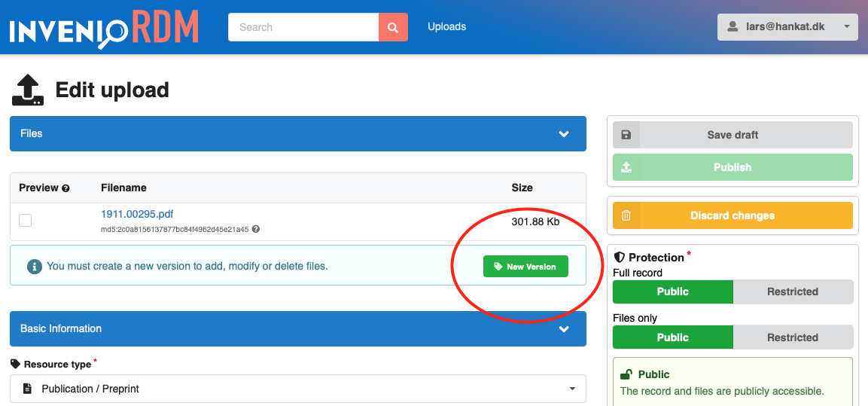Open the Resource type dropdown
Viewport: 868px width, 406px height.
(297, 389)
